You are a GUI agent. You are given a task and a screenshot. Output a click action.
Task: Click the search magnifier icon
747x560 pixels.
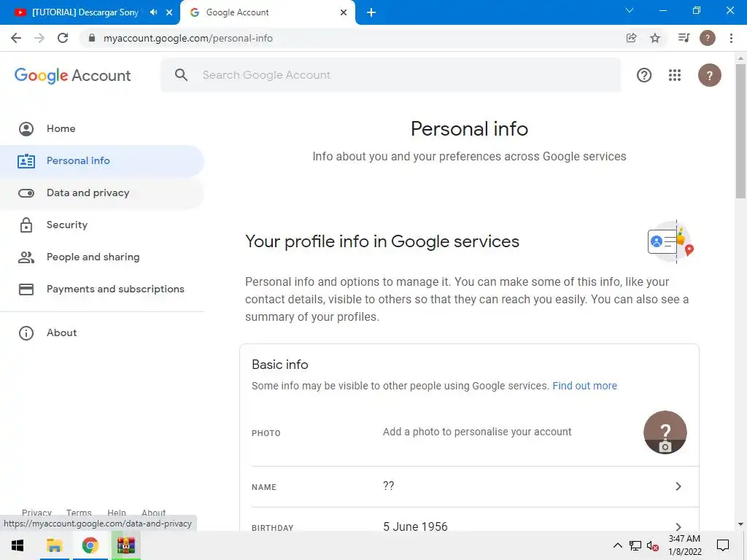click(x=181, y=75)
